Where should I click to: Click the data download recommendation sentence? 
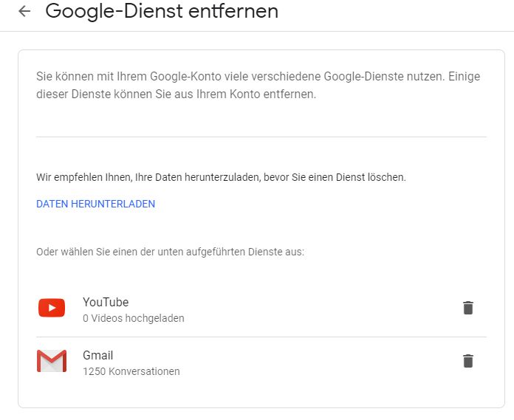221,177
